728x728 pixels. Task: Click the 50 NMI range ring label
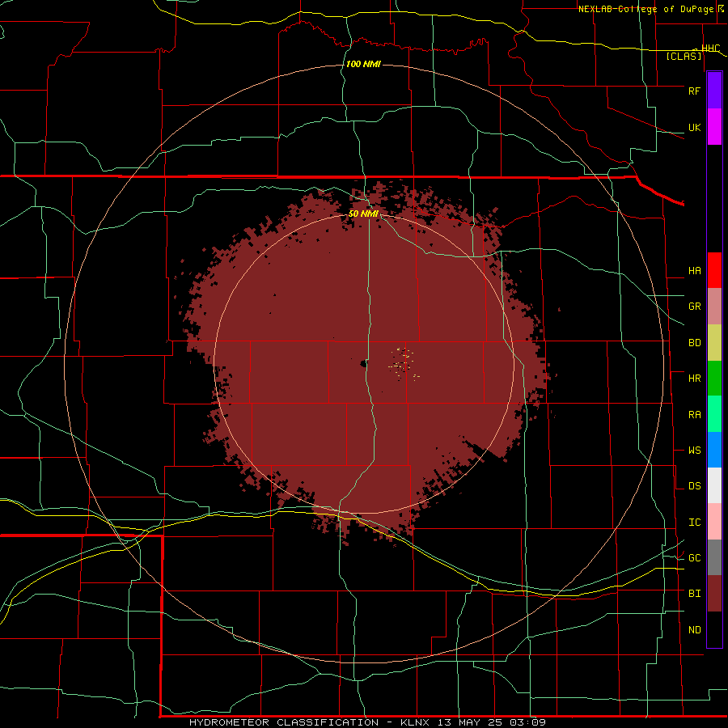pyautogui.click(x=363, y=214)
